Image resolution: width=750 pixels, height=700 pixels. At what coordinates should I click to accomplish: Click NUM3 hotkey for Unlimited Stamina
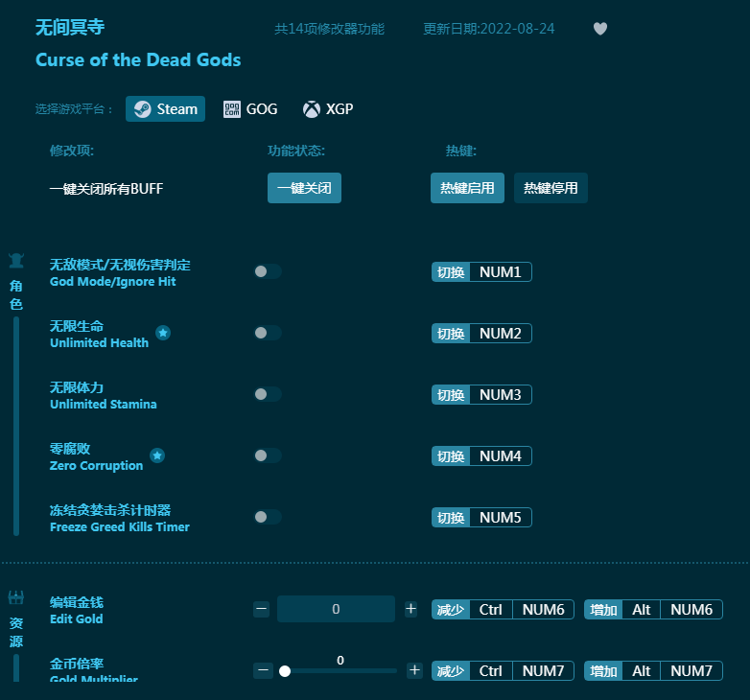pos(501,395)
